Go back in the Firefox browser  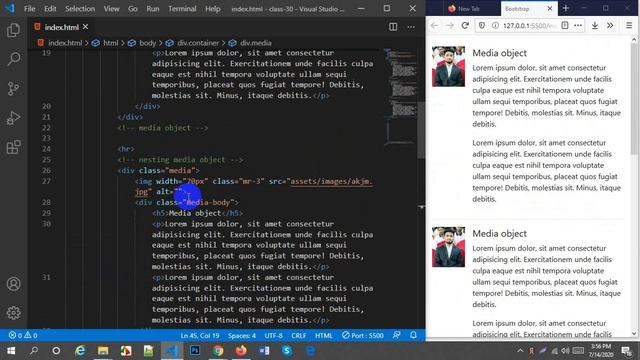[435, 25]
